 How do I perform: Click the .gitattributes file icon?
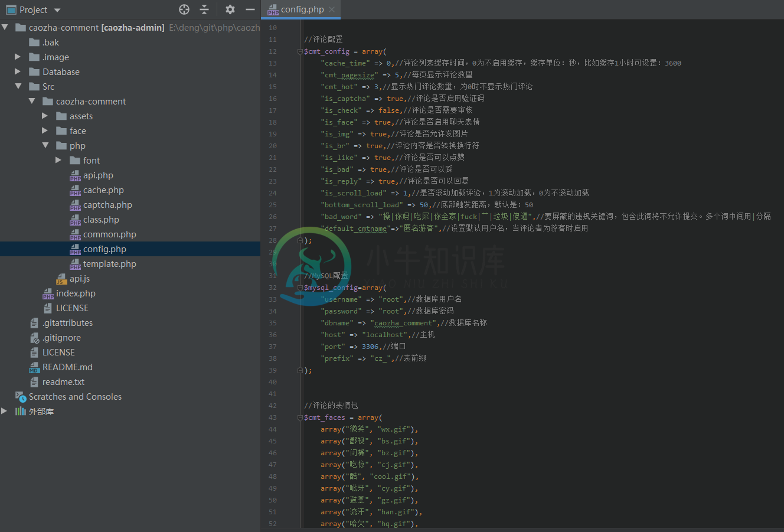point(34,323)
